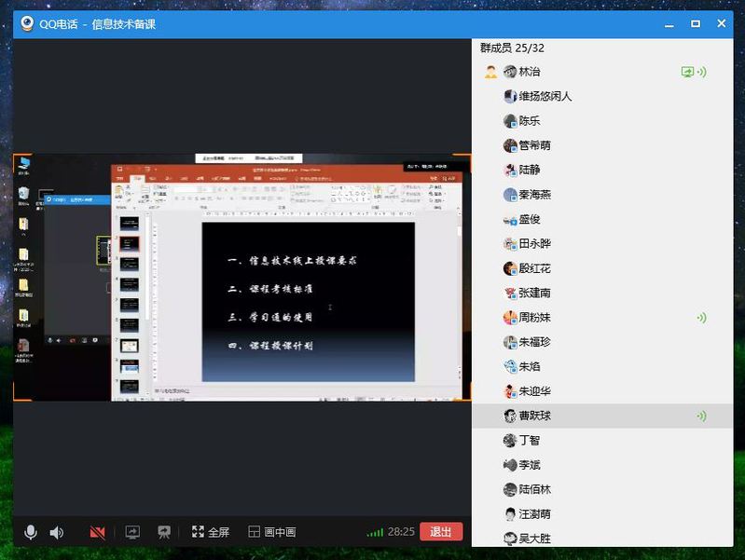Viewport: 745px width, 560px height.
Task: Toggle the speaker sound icon
Action: (56, 532)
